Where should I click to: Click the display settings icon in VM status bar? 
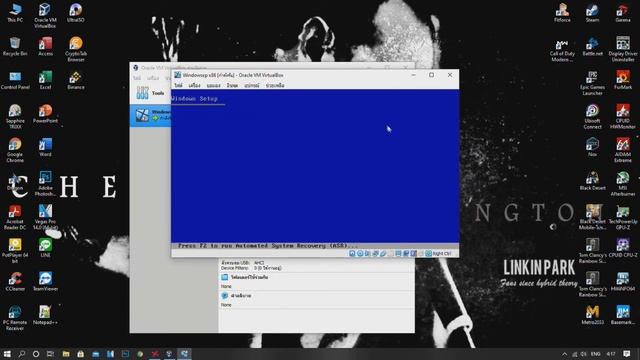(x=398, y=253)
